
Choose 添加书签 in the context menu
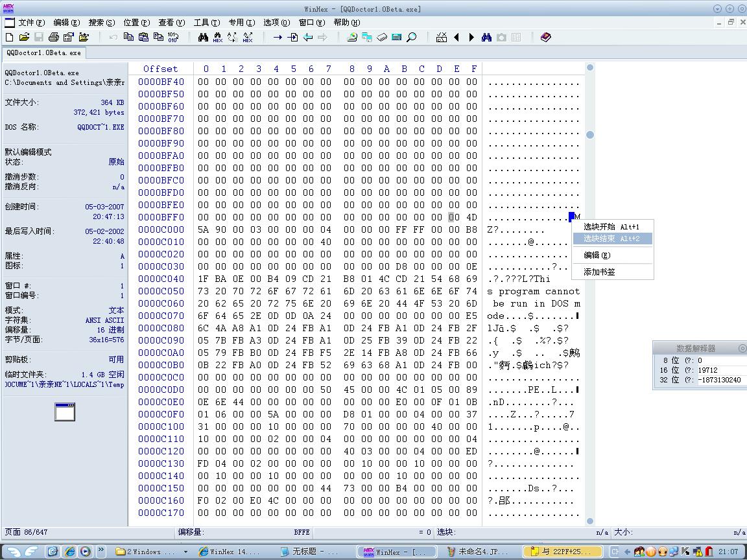tap(613, 272)
